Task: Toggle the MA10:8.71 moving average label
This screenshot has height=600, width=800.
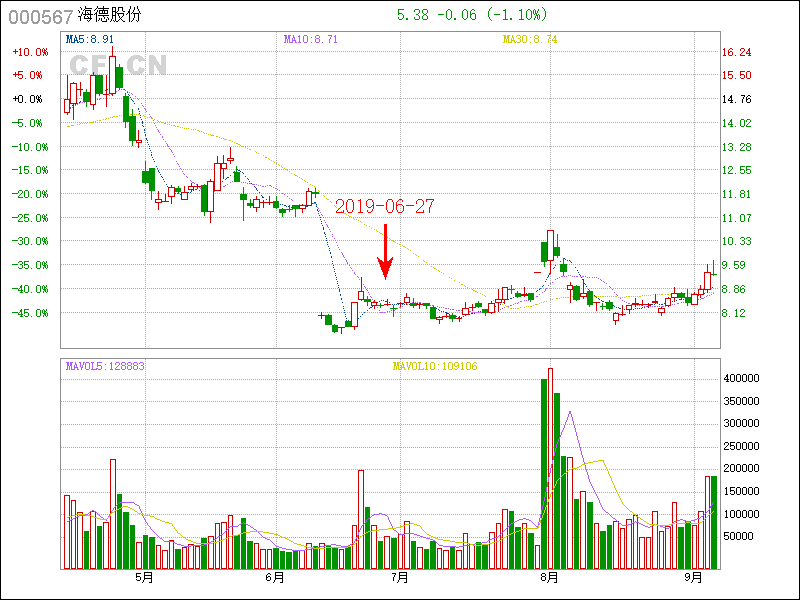Action: point(311,39)
